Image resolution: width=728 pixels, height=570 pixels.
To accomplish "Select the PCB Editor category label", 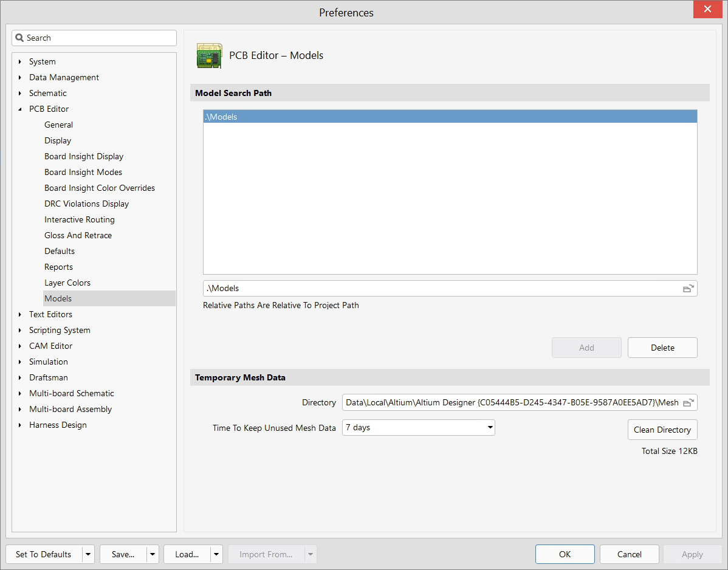I will point(49,109).
